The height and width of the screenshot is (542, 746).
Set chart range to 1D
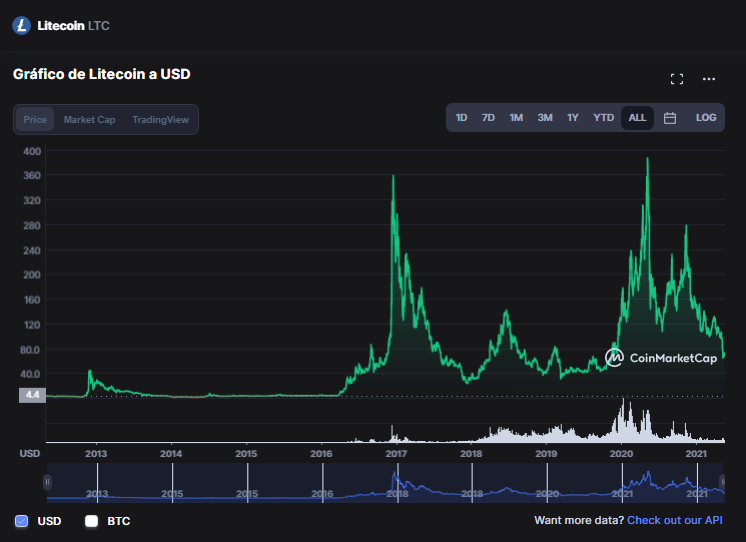tap(461, 118)
